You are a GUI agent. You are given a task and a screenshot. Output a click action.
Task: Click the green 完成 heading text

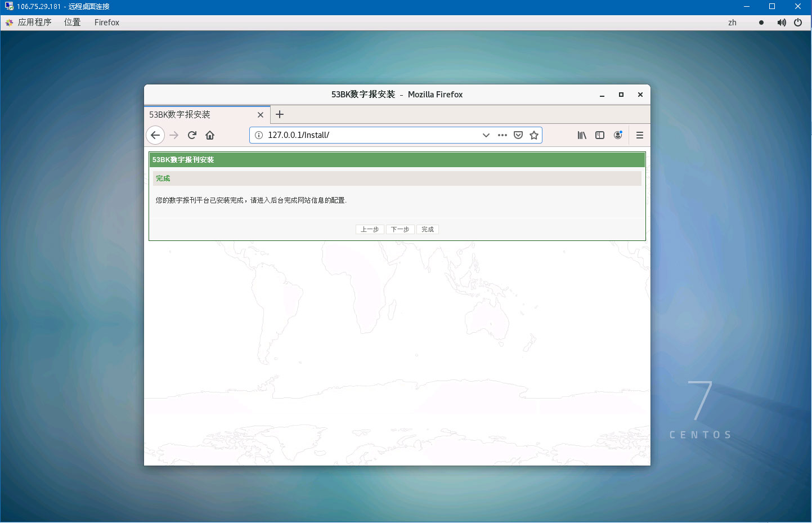click(x=163, y=178)
